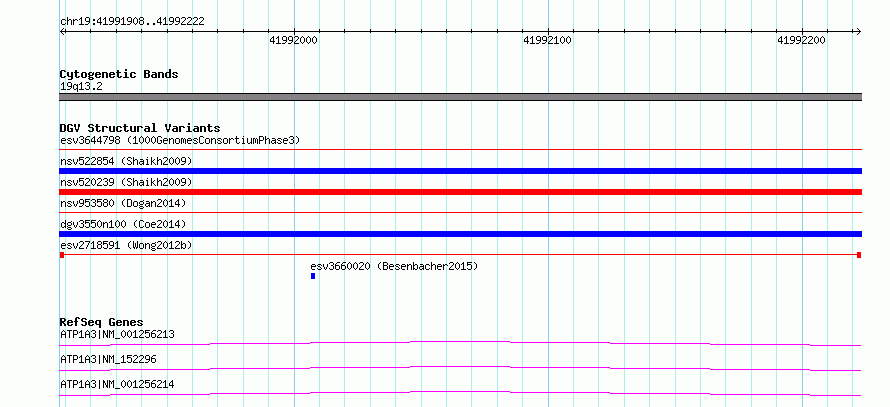Open the ATP1A3|NM_001256214 transcript label

pyautogui.click(x=117, y=384)
